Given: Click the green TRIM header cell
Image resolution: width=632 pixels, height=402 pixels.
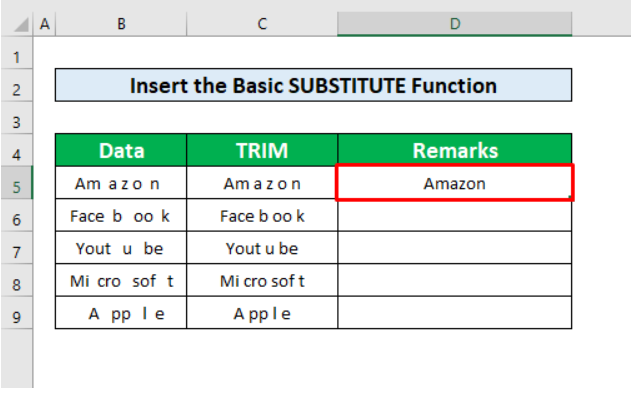Looking at the screenshot, I should coord(262,151).
